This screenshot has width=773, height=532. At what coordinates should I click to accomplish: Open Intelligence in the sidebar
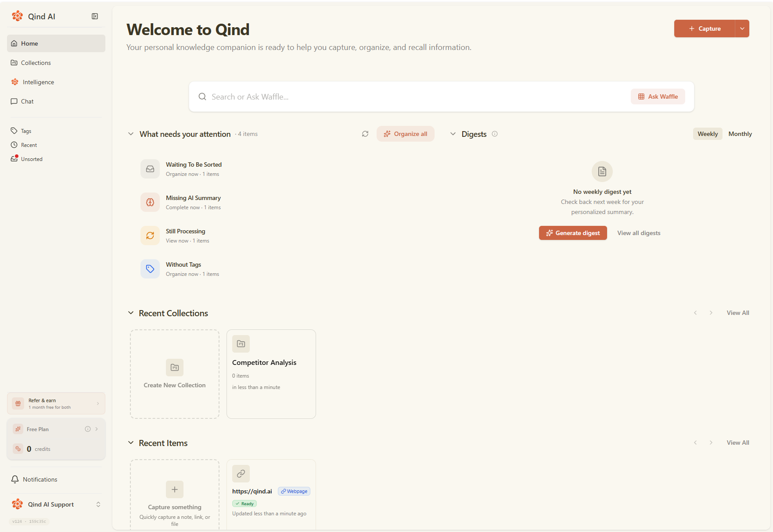[56, 82]
